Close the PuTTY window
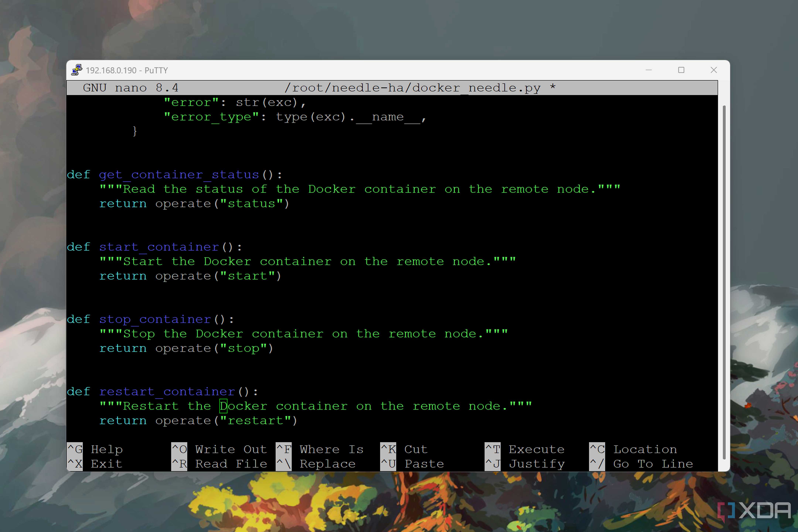798x532 pixels. [x=714, y=70]
